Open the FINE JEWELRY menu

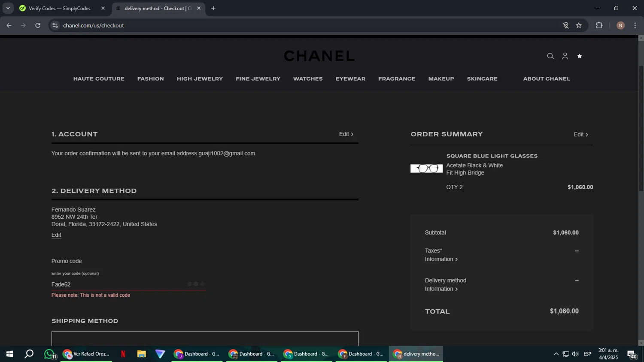point(258,79)
